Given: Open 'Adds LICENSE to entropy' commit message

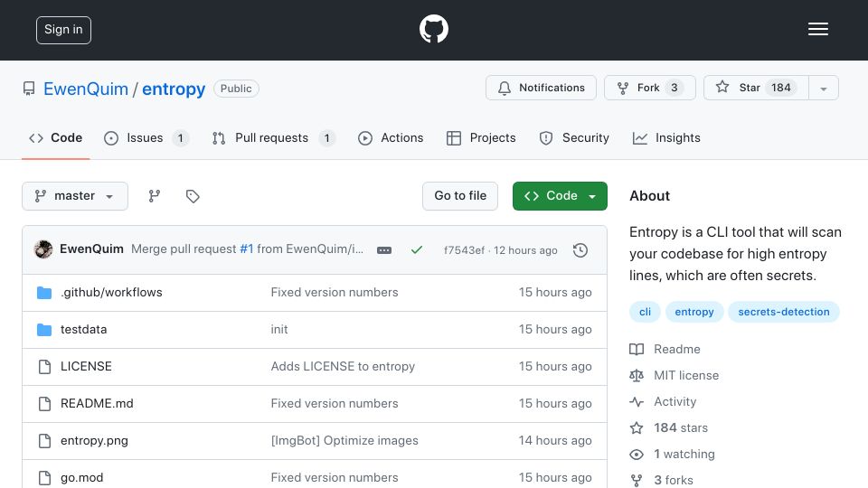Looking at the screenshot, I should [x=343, y=366].
